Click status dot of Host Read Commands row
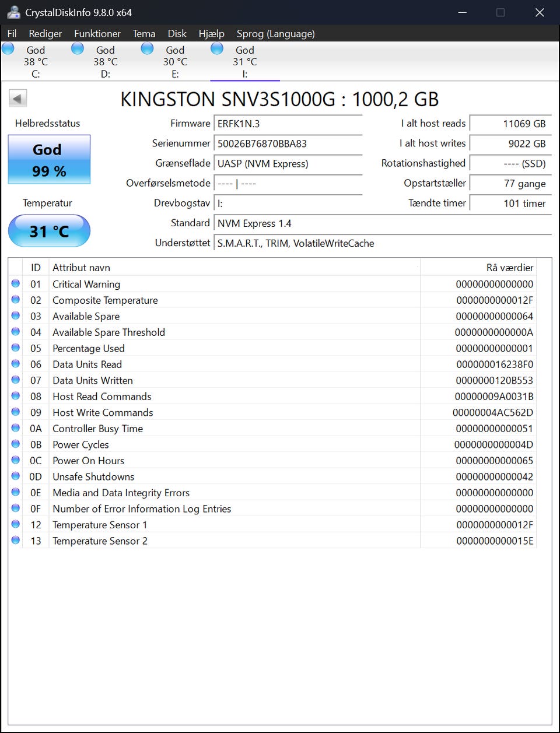 pyautogui.click(x=16, y=396)
